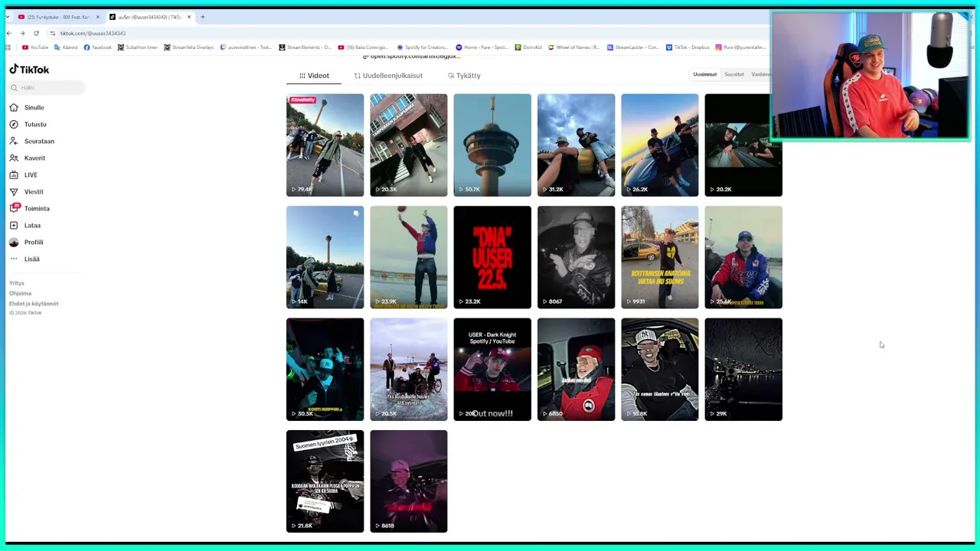The width and height of the screenshot is (980, 551).
Task: Open the video with 14K views
Action: (325, 257)
